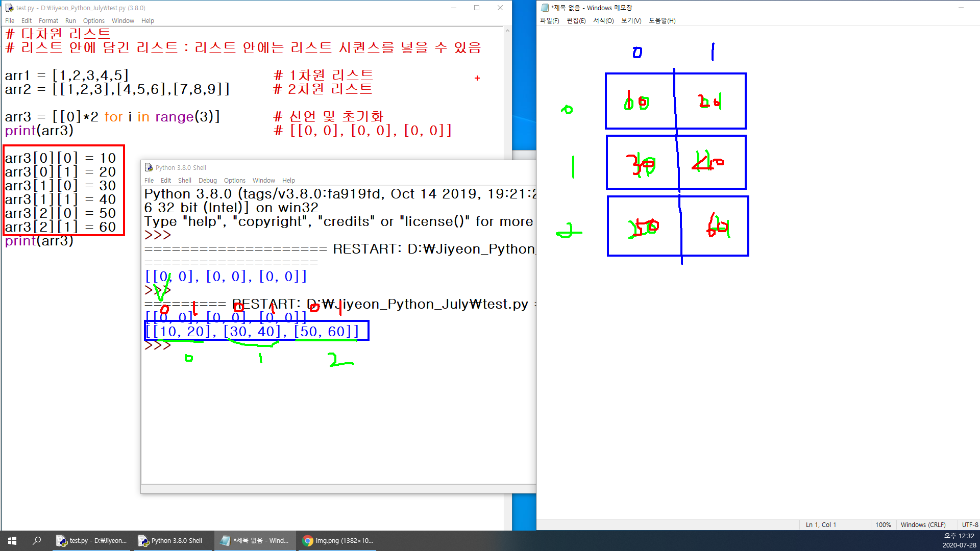980x551 pixels.
Task: Click the editor vertical scrollbar up arrow
Action: click(507, 31)
